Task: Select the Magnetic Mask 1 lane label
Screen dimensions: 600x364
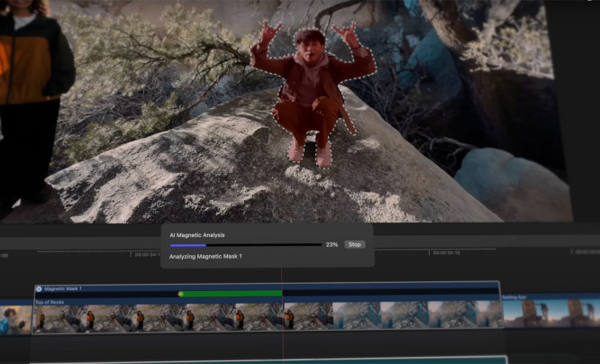Action: (x=63, y=288)
